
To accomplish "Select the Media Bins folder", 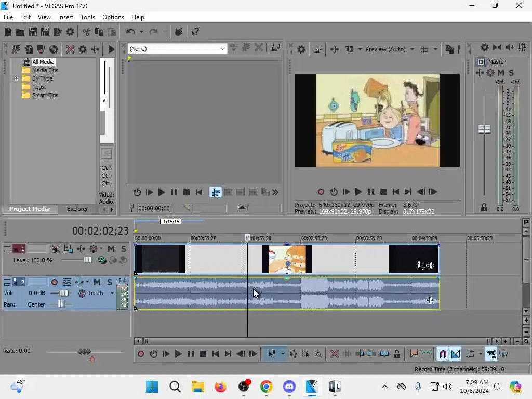I will point(45,70).
